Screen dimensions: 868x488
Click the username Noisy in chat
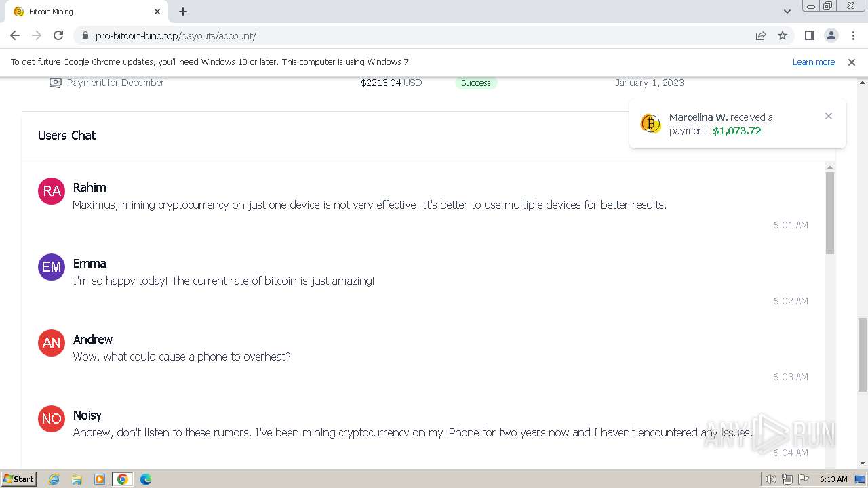pyautogui.click(x=87, y=415)
